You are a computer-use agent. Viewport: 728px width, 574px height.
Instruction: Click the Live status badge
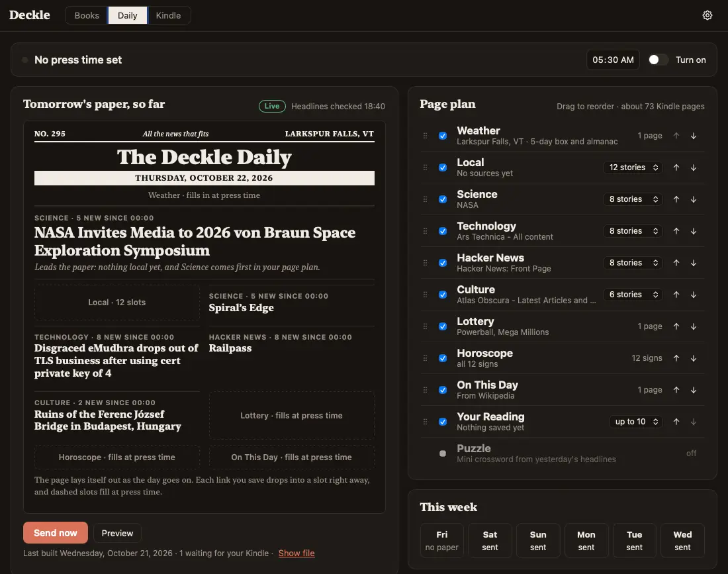click(272, 107)
